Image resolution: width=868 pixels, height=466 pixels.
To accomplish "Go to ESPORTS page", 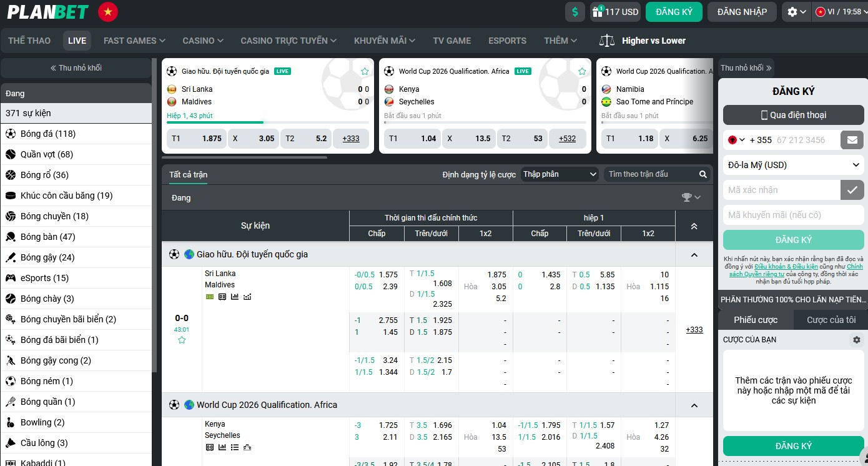I will coord(507,41).
